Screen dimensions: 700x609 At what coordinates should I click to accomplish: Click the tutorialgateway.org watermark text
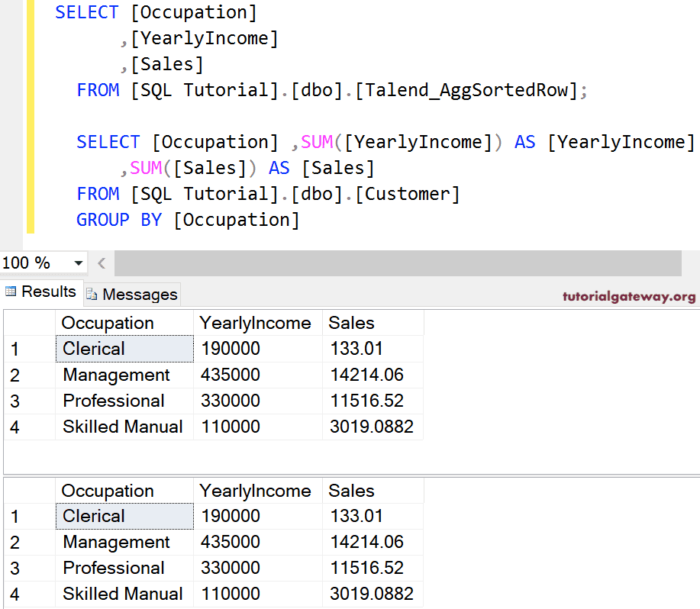(628, 297)
